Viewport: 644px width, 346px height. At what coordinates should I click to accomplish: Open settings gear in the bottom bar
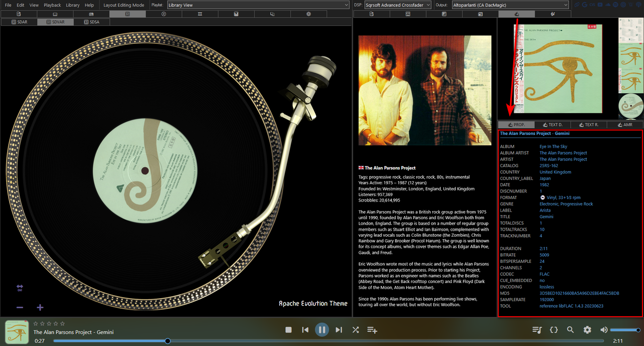tap(587, 329)
